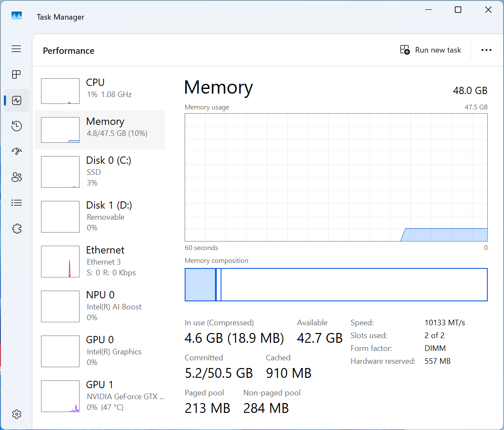Open the Services gear icon
Image resolution: width=504 pixels, height=430 pixels.
click(x=16, y=229)
